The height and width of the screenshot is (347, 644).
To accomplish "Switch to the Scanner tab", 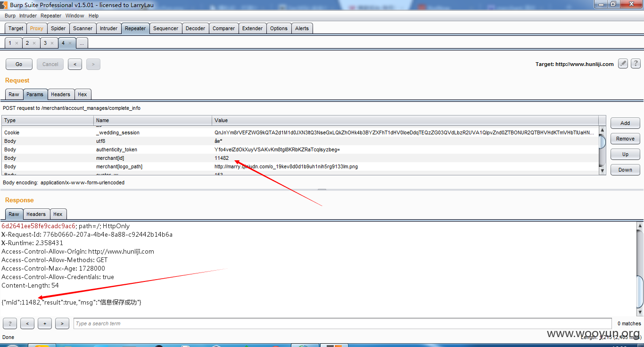I will 83,28.
